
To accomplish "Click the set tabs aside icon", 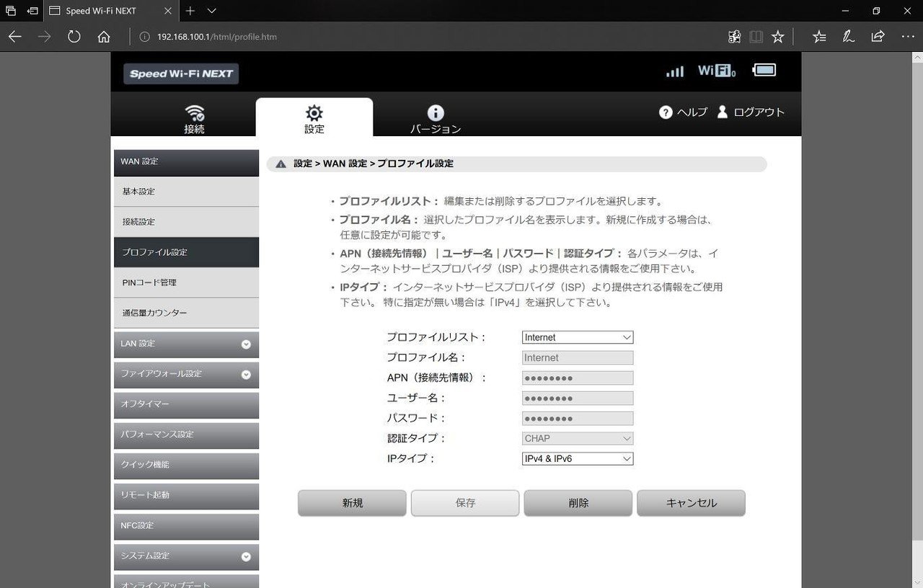I will tap(32, 11).
